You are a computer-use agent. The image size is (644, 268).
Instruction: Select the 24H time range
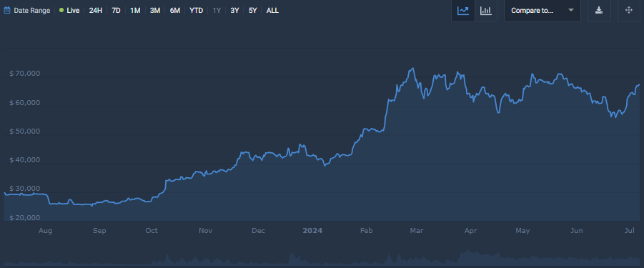tap(96, 10)
